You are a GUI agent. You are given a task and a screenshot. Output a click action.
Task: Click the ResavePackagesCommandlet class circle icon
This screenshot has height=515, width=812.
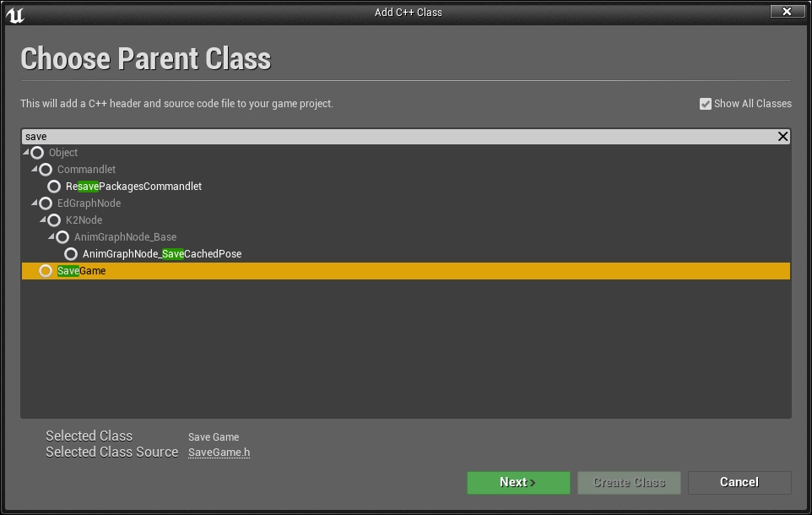coord(54,187)
